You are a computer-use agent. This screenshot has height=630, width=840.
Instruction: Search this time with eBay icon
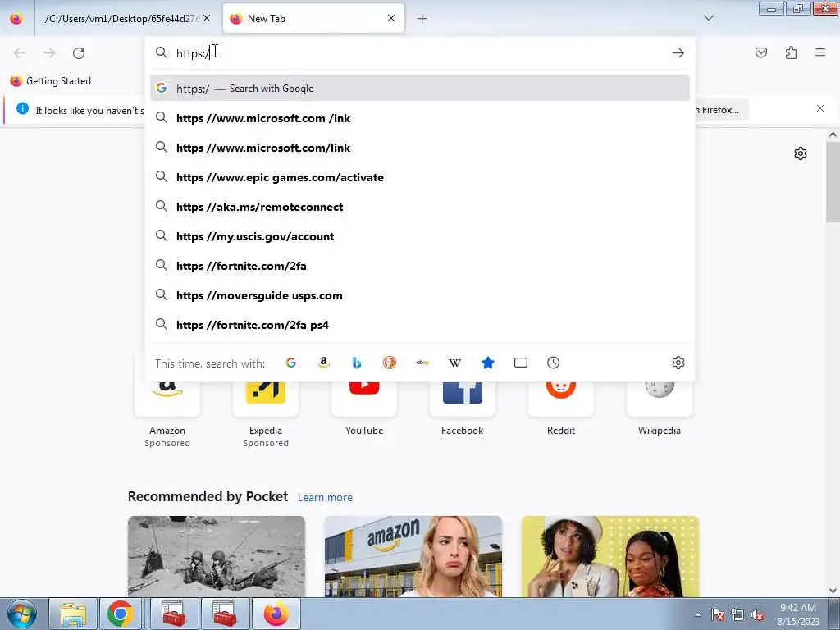point(422,363)
